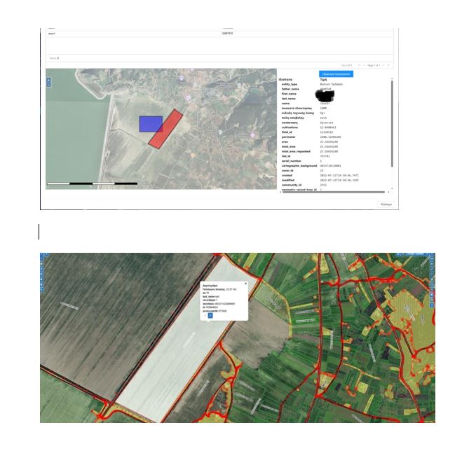
Task: Click the blue export button above the attribute table
Action: click(336, 74)
